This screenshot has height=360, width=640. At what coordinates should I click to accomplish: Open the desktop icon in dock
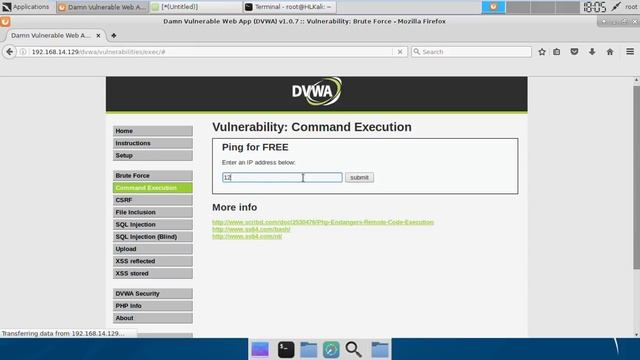point(260,349)
